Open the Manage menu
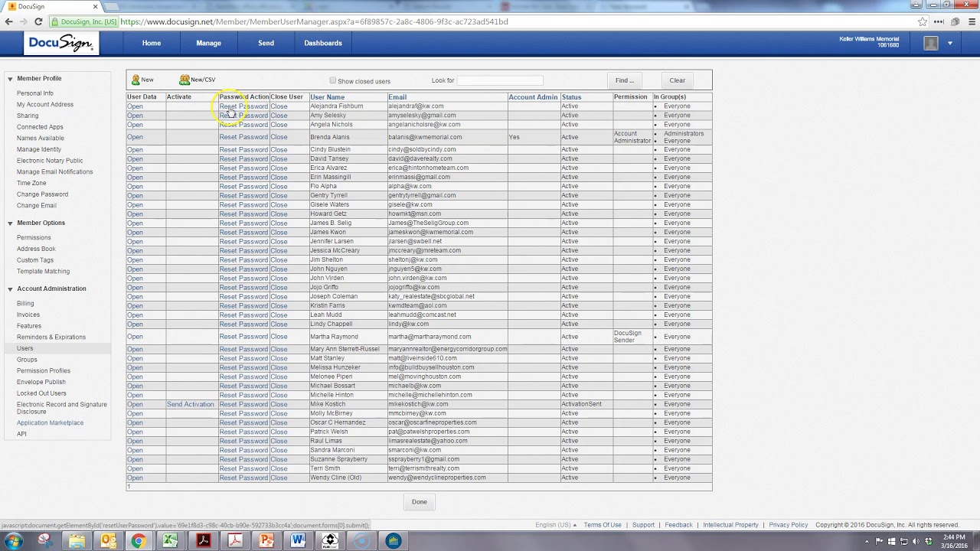Viewport: 980px width, 551px height. tap(208, 43)
